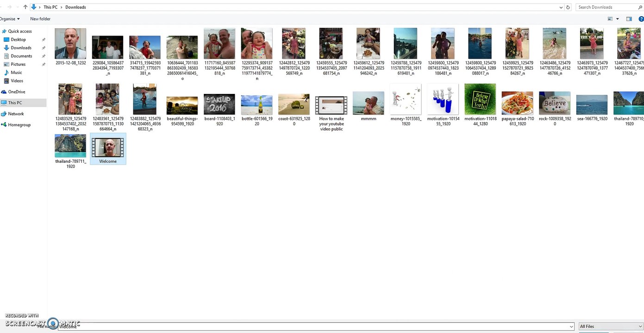Screen dimensions: 644x333
Task: Go up one folder level with the up arrow
Action: point(25,7)
